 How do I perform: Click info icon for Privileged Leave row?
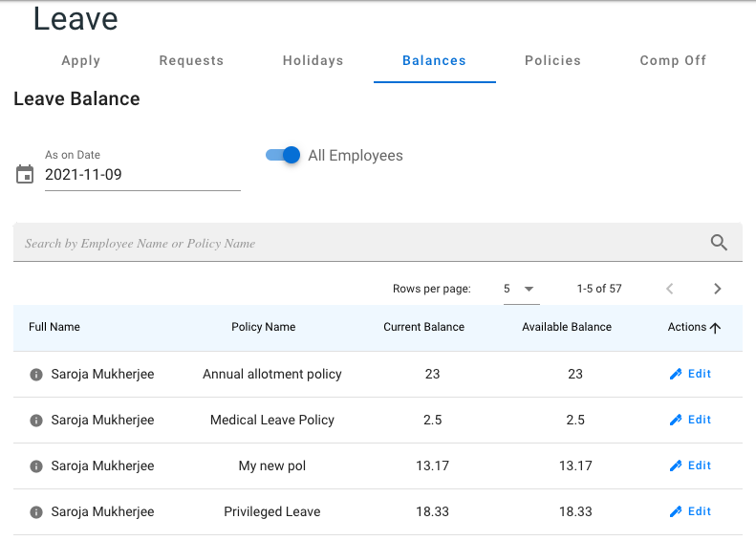pos(36,512)
